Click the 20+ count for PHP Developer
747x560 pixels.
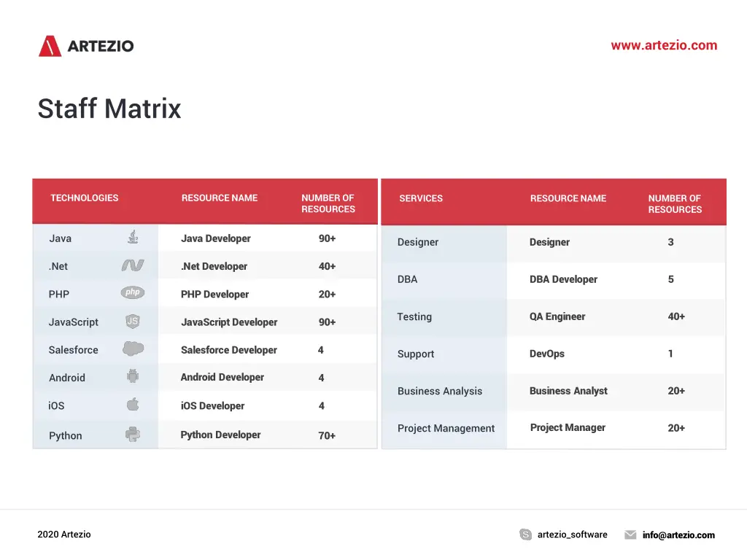328,295
